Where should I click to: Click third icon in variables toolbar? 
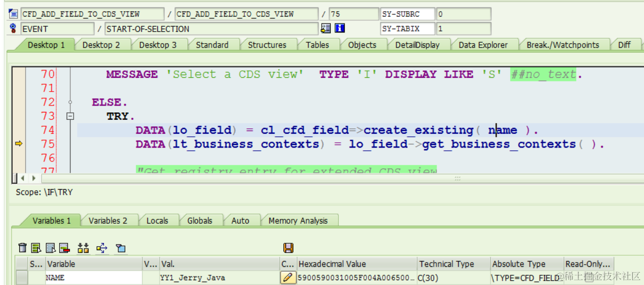(51, 248)
